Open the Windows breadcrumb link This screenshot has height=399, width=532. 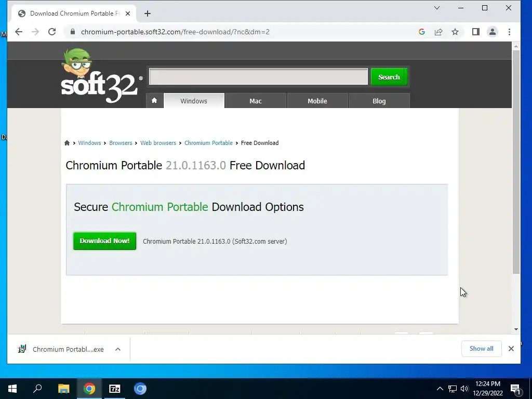[89, 143]
